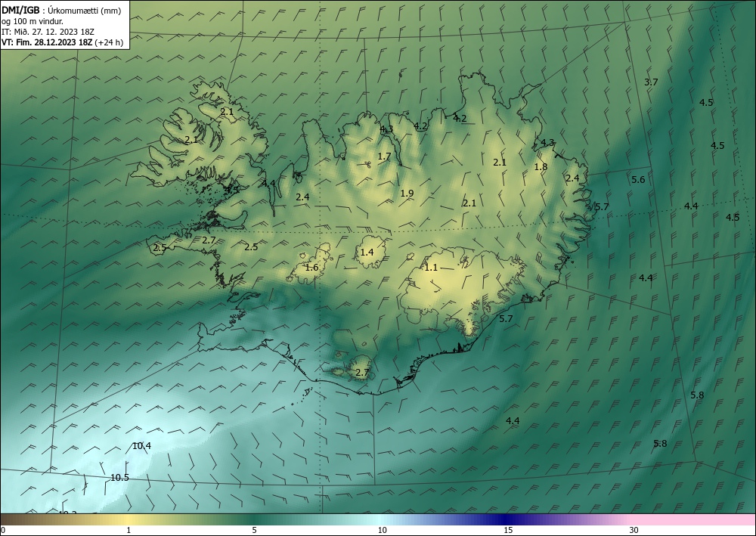Viewport: 756px width, 536px height.
Task: Select the 'IT: Mið. 27. 12. 2023 18Z' line
Action: 47,32
